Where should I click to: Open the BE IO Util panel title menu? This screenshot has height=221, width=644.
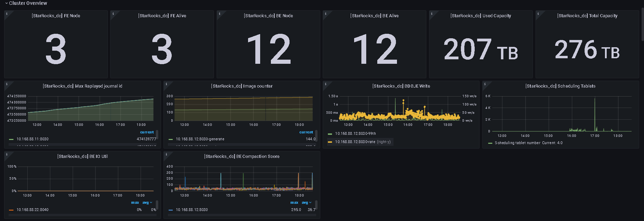(83, 157)
